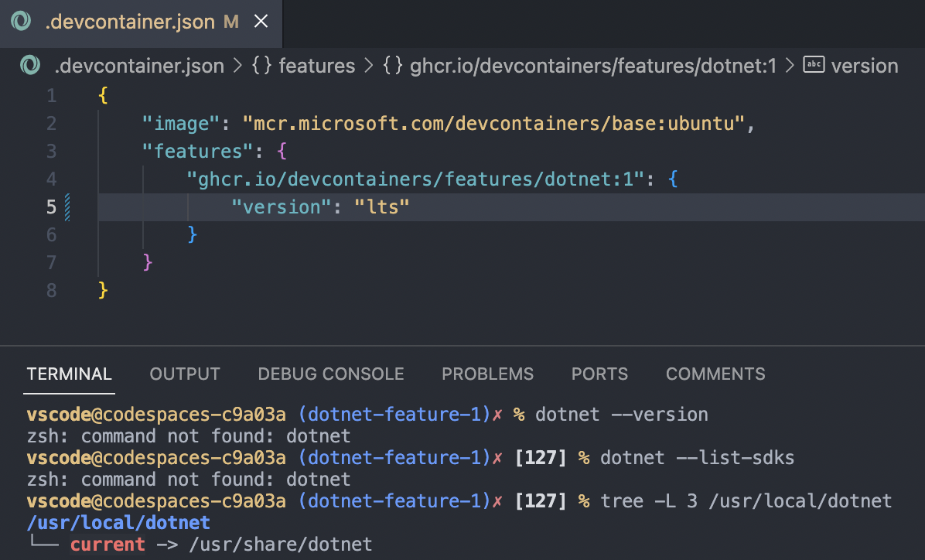The image size is (925, 560).
Task: Click the string symbol icon before version
Action: pos(814,65)
